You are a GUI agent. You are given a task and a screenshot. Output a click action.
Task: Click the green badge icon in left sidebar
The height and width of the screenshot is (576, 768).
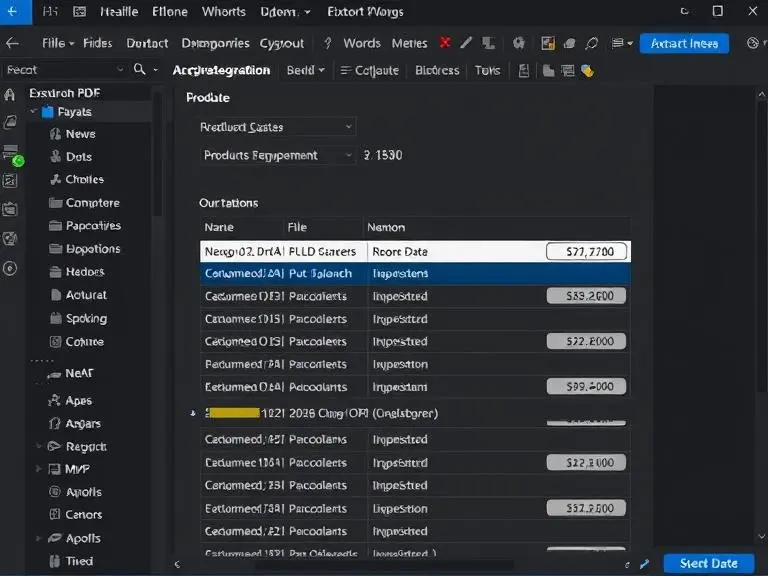pyautogui.click(x=17, y=160)
